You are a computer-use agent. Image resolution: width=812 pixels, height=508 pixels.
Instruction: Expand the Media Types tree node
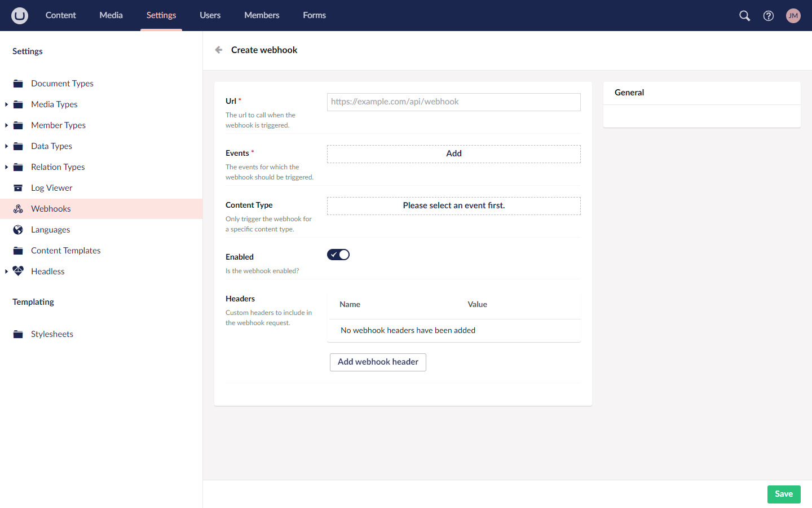click(x=6, y=104)
